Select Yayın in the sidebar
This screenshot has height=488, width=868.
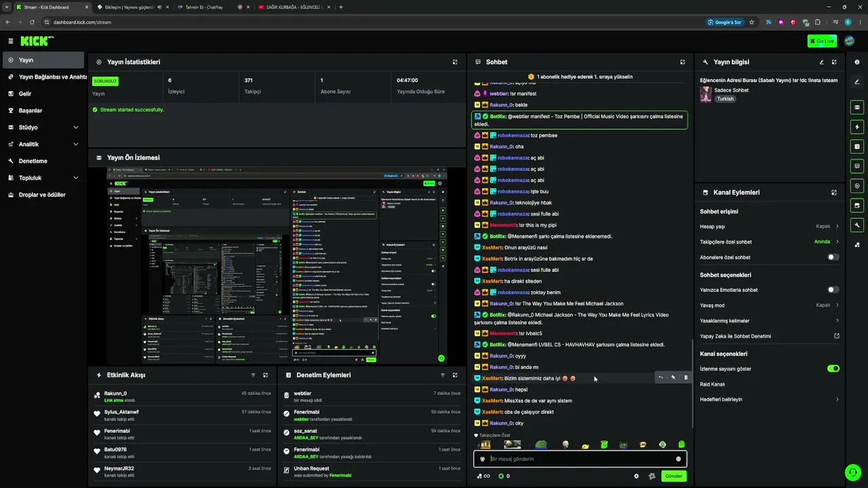43,60
